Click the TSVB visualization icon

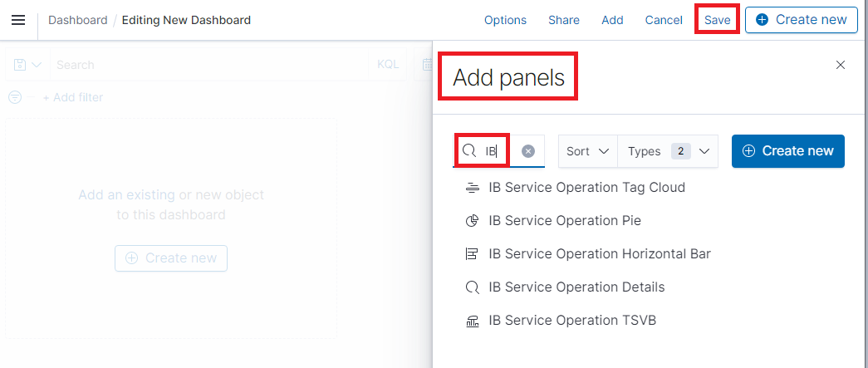coord(473,321)
